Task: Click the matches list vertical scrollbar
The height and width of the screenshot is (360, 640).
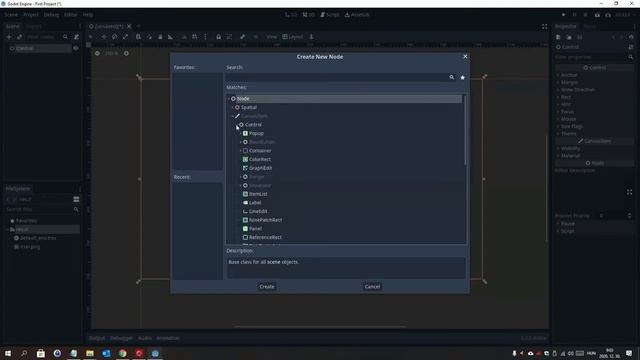Action: (464, 131)
